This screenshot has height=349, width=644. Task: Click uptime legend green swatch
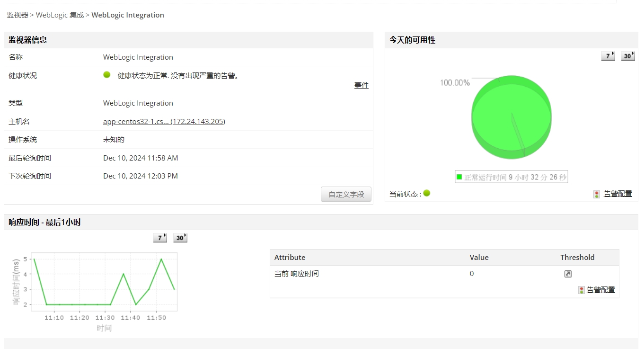[459, 177]
